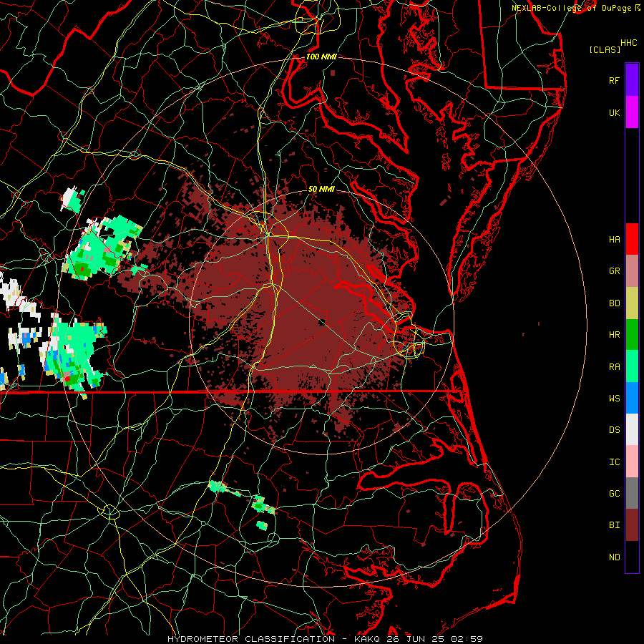644x644 pixels.
Task: Select the light pink IC legend swatch
Action: tap(632, 462)
